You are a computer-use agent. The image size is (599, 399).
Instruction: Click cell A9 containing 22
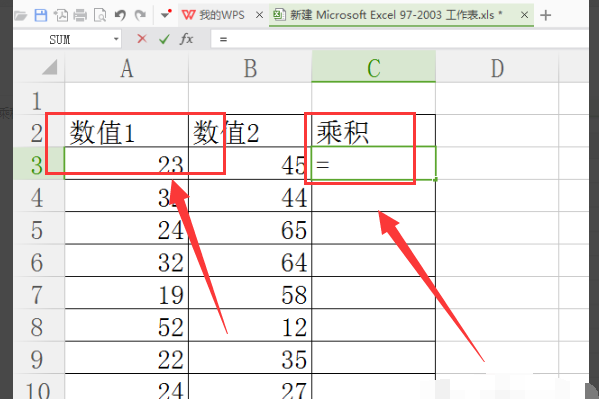[127, 358]
